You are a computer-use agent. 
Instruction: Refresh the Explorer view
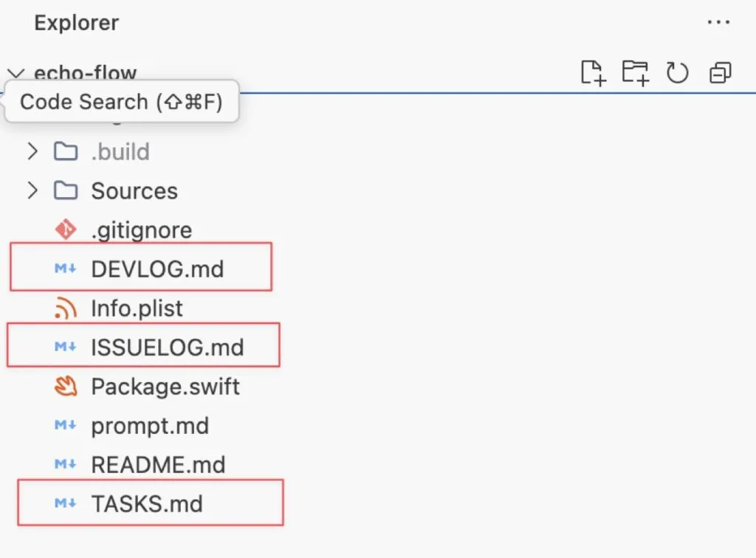click(x=677, y=72)
